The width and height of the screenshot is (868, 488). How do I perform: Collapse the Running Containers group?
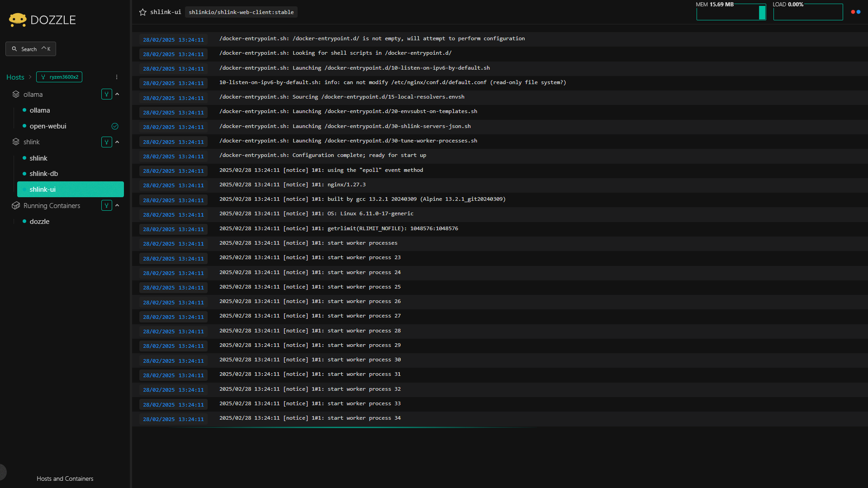117,205
